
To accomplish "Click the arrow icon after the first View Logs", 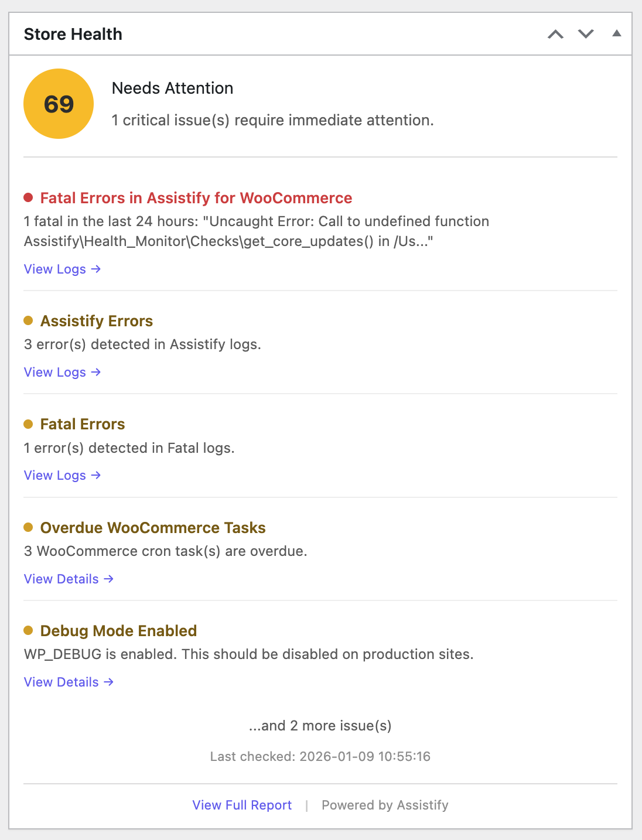I will click(97, 269).
